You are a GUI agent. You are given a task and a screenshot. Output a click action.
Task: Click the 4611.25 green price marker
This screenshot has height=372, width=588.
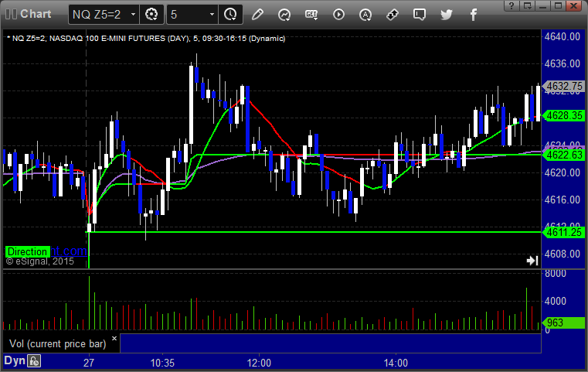tap(563, 232)
